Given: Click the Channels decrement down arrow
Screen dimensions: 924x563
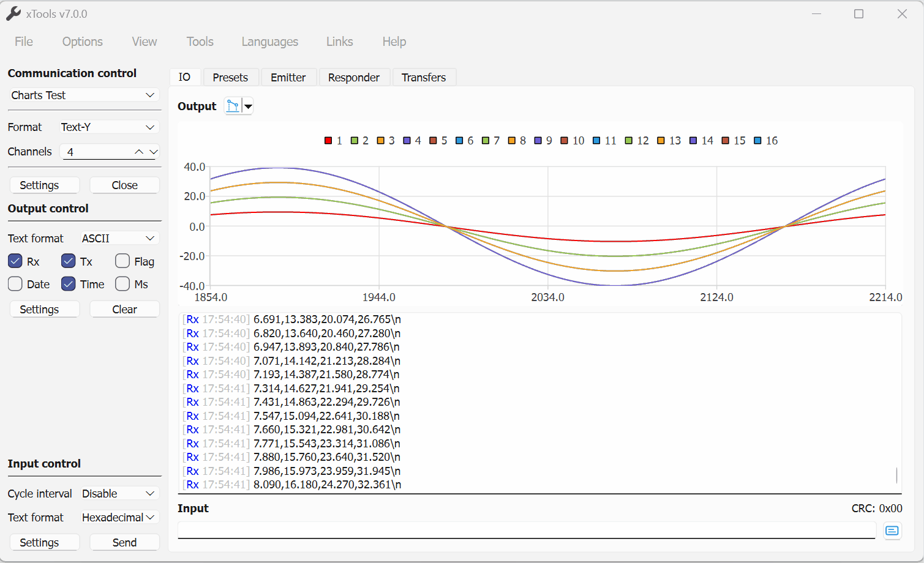Looking at the screenshot, I should (153, 152).
